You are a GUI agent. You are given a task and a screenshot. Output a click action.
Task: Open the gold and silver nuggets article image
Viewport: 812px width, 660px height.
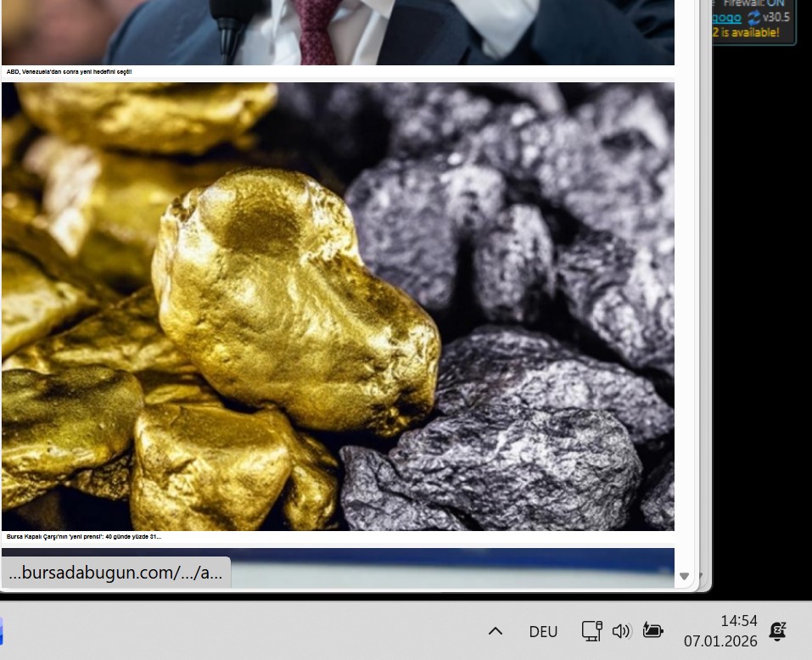coord(338,305)
